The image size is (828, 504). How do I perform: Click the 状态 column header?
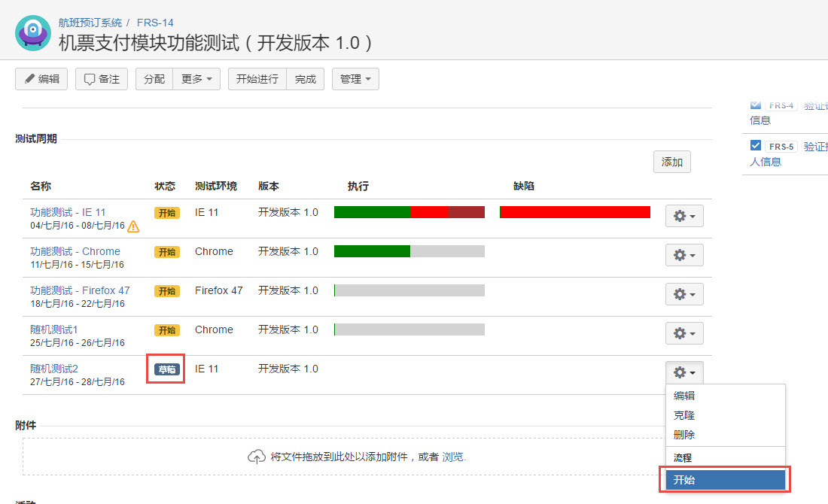[x=165, y=186]
